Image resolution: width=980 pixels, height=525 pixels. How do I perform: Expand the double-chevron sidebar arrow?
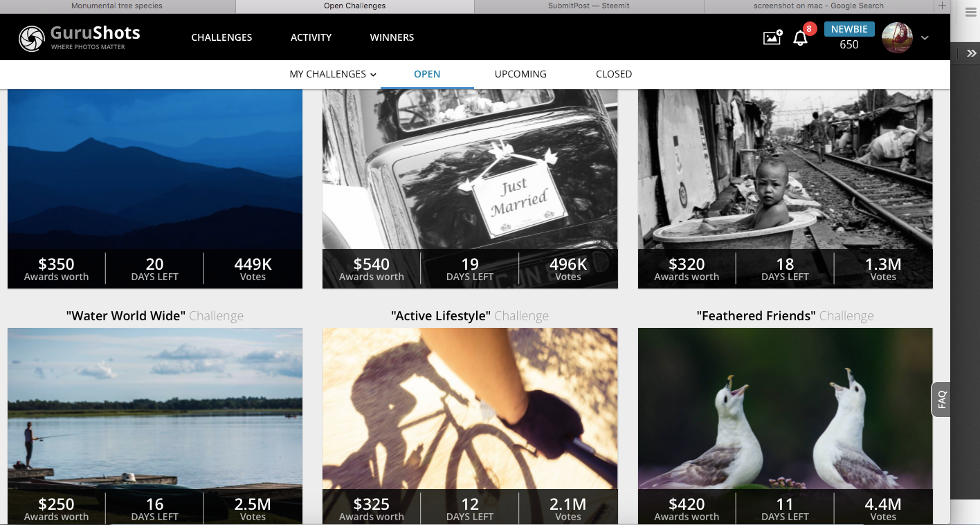pos(972,53)
